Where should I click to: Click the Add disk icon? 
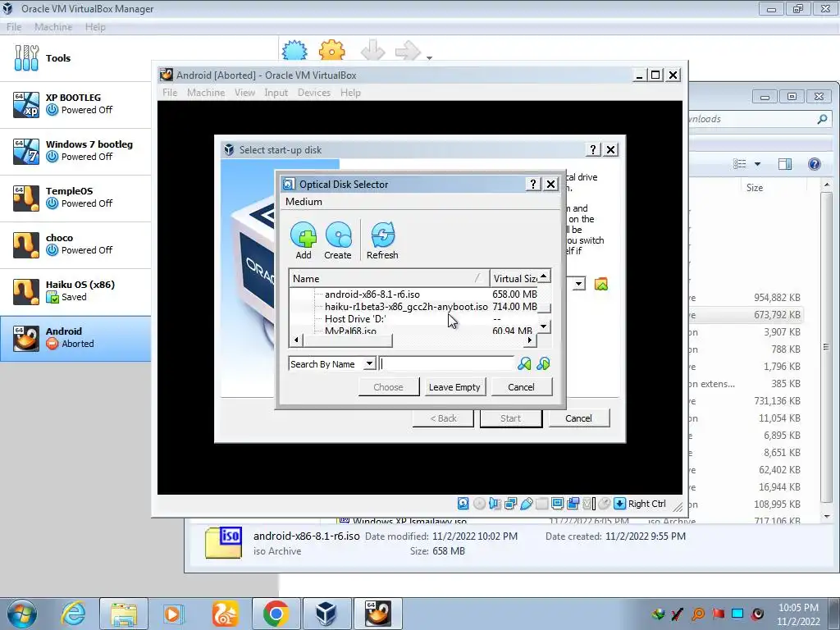304,235
